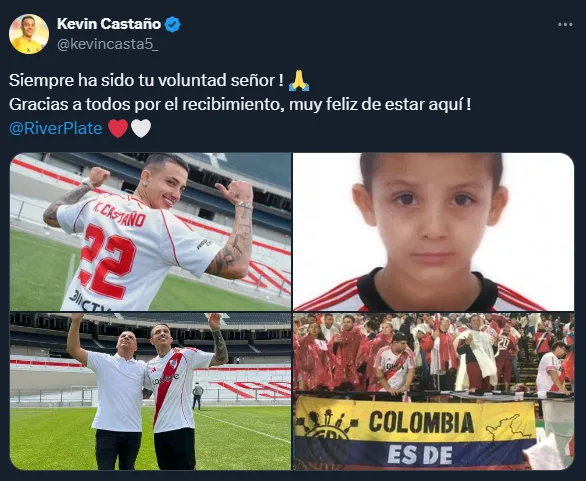
Task: Click the blue verified badge
Action: (x=172, y=24)
